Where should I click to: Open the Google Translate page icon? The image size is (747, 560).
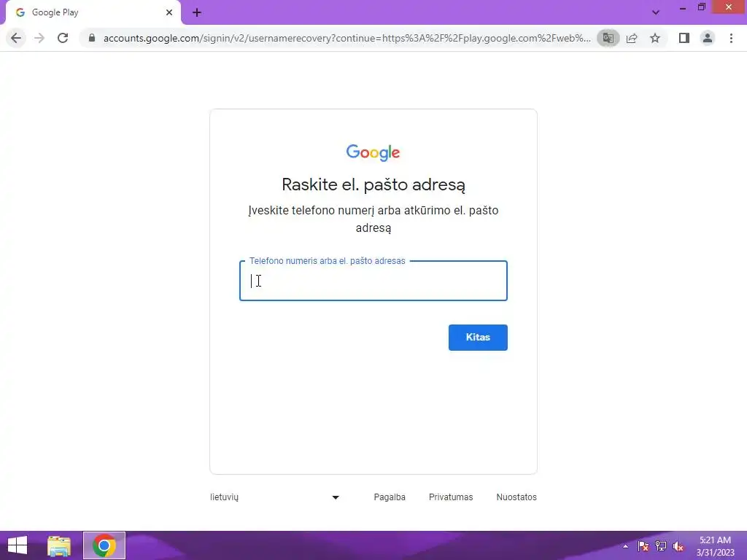click(608, 38)
